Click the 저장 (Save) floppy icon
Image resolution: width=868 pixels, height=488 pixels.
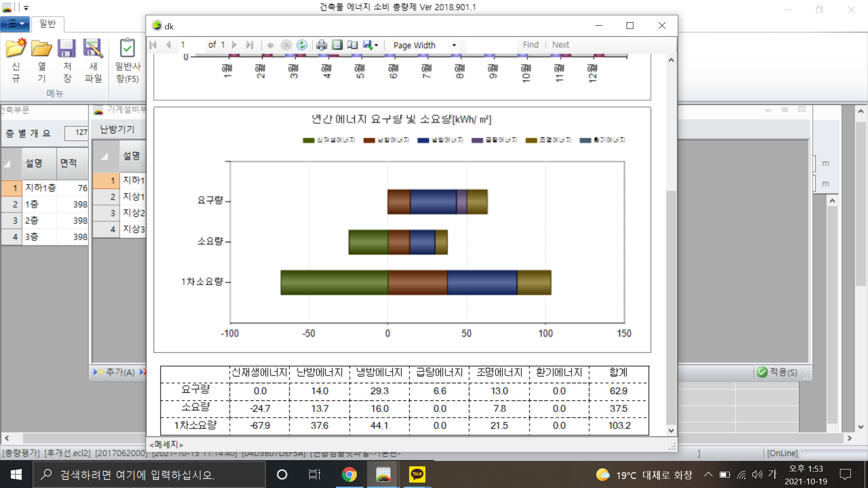coord(67,49)
